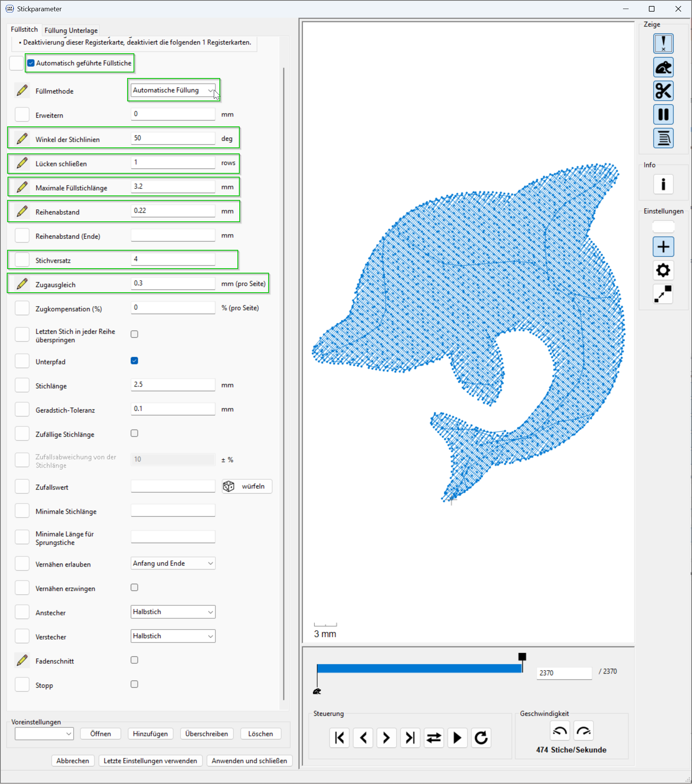Image resolution: width=692 pixels, height=784 pixels.
Task: Click the würfeln dice button
Action: point(247,487)
